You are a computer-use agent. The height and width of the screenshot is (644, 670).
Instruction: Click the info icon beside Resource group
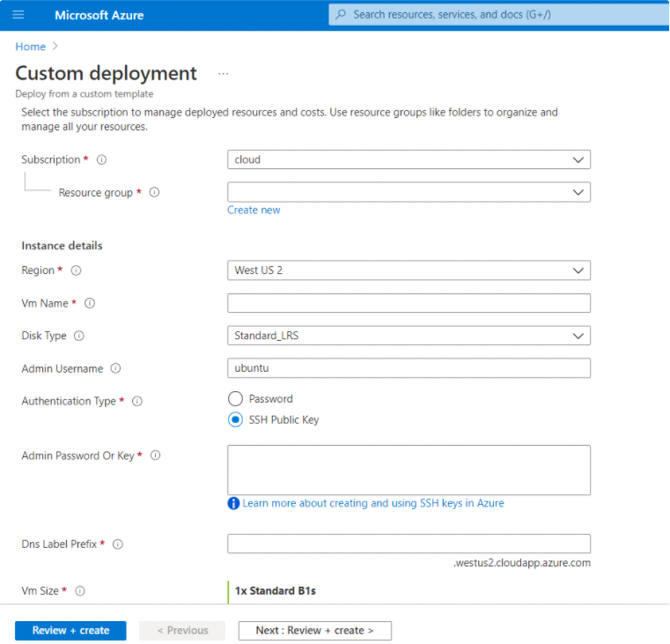coord(154,193)
